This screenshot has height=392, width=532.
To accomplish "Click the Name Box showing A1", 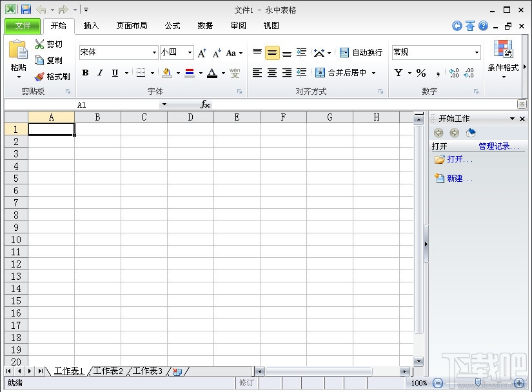I will (82, 104).
